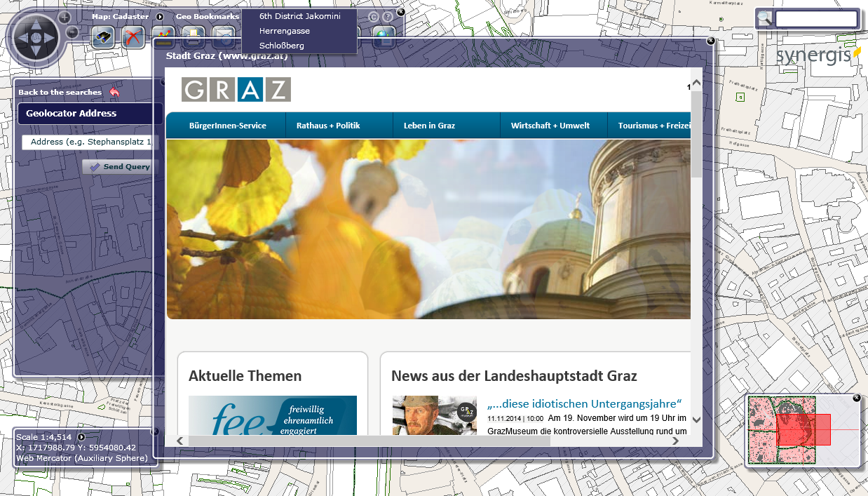
Task: Expand the Map: Cadaster dropdown arrow
Action: tap(160, 16)
